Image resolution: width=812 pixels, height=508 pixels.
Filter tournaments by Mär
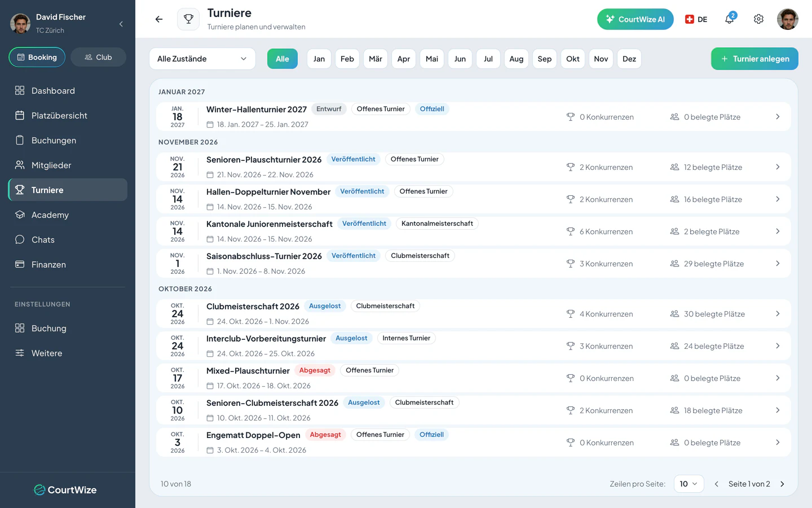(376, 59)
